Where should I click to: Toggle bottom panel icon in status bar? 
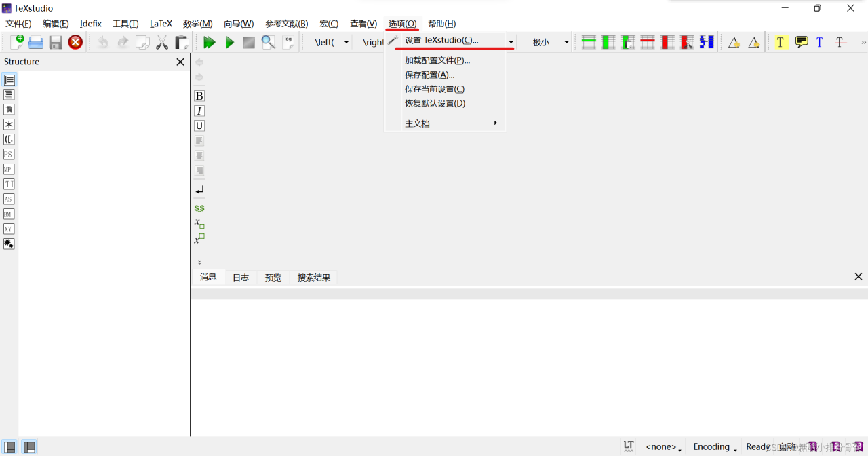[x=28, y=447]
